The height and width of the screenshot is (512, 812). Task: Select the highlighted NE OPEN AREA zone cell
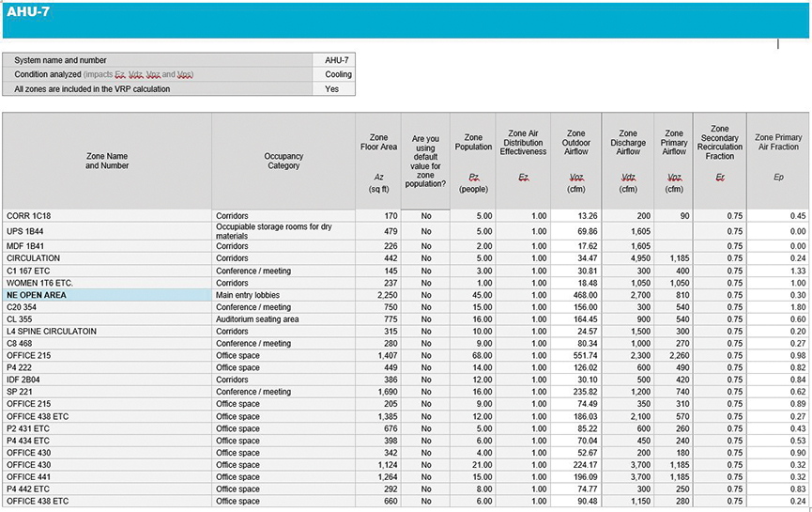(107, 295)
